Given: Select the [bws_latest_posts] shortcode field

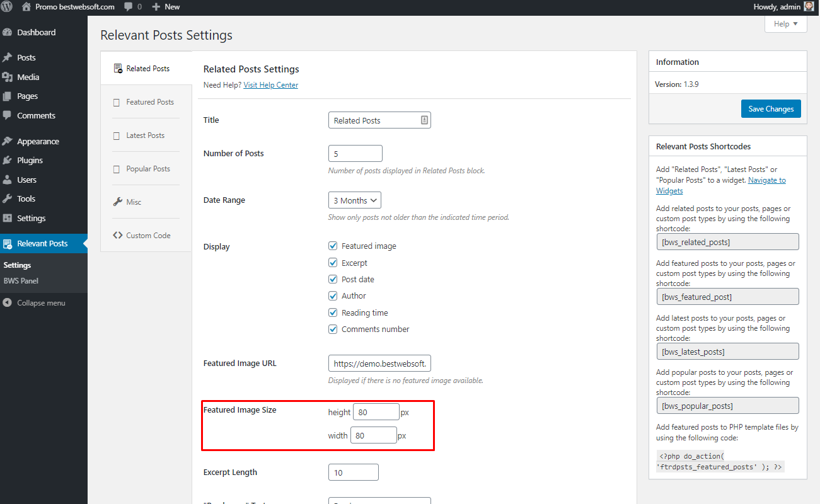Looking at the screenshot, I should tap(727, 352).
